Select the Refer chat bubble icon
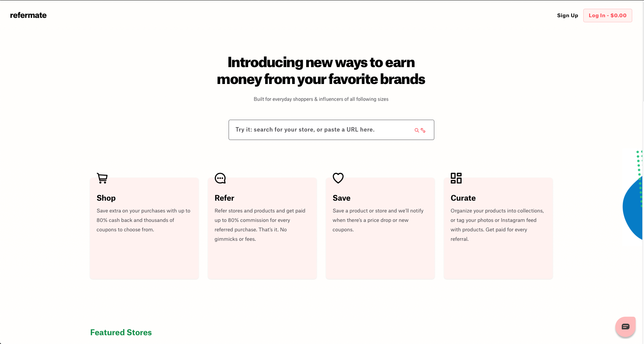The image size is (644, 344). (220, 178)
